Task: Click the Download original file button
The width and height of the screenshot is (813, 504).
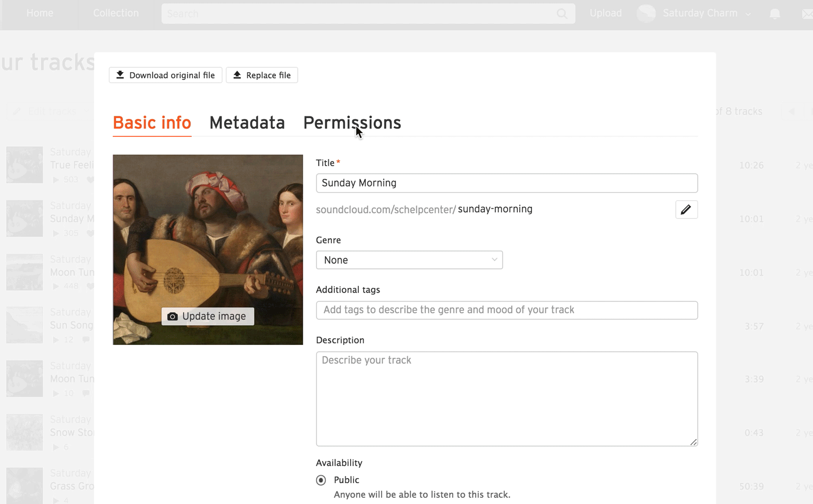Action: 166,75
